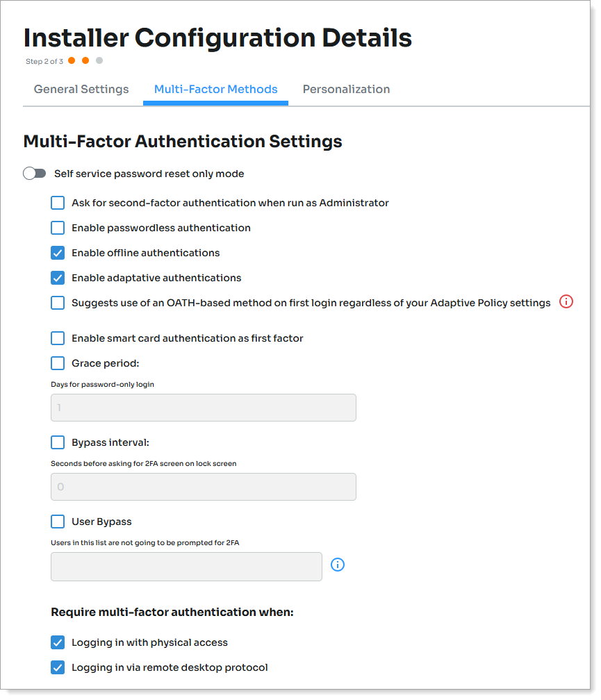The height and width of the screenshot is (700, 601).
Task: Click the second orange step indicator dot
Action: tap(85, 60)
